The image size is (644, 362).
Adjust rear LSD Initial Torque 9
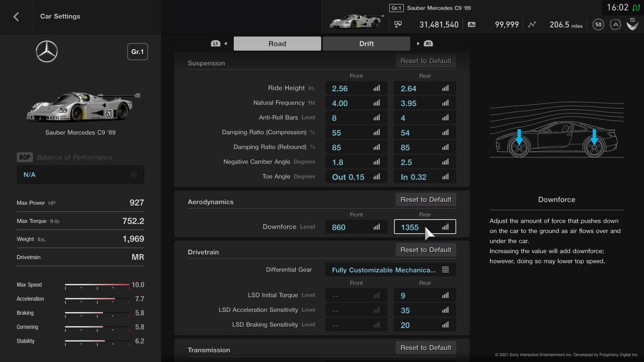pyautogui.click(x=425, y=295)
